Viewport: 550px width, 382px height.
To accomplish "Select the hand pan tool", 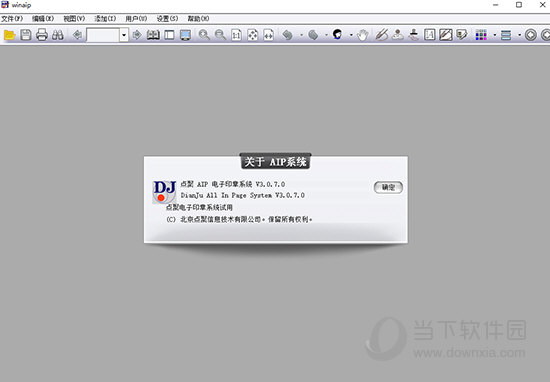I will pos(363,35).
